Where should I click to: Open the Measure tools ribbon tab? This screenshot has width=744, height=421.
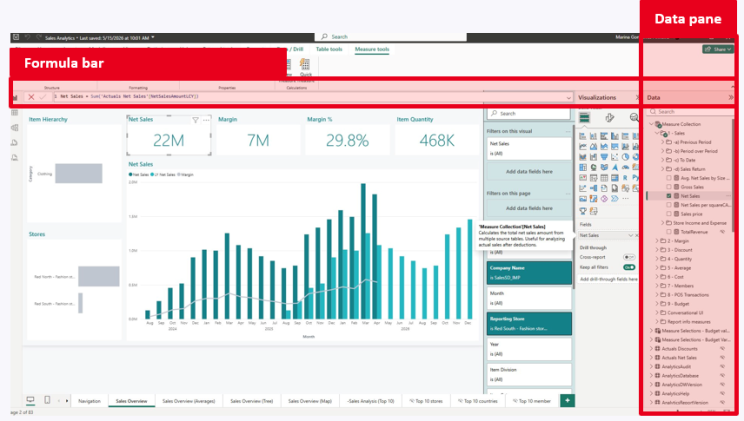pos(372,49)
